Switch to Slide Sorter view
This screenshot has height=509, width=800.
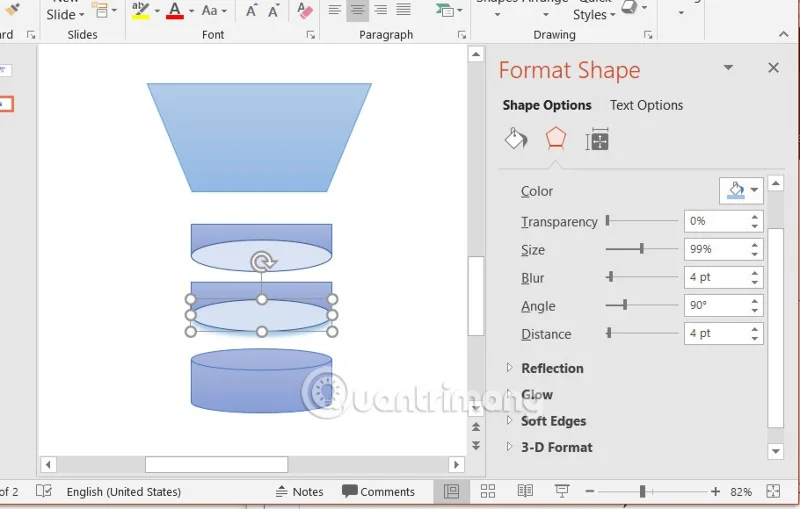coord(488,491)
